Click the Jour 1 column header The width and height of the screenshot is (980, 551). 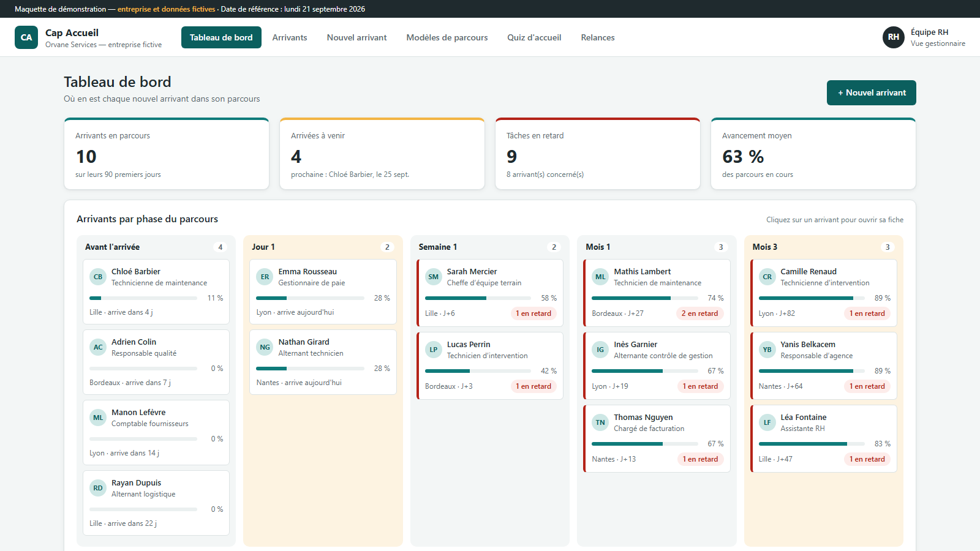pyautogui.click(x=323, y=247)
